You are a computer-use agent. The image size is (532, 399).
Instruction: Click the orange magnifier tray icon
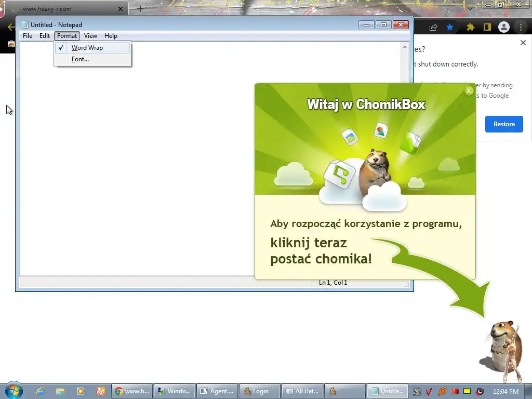point(442,392)
